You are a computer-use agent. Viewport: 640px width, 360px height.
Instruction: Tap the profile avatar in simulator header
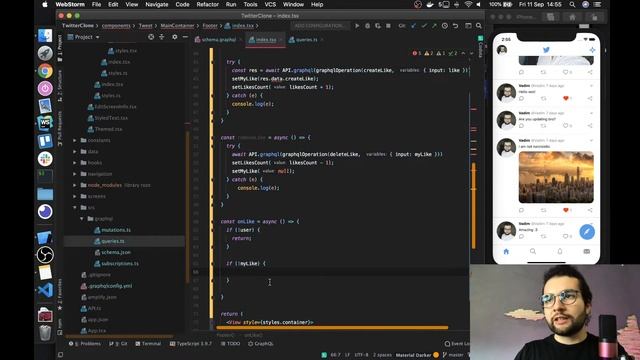click(x=502, y=50)
